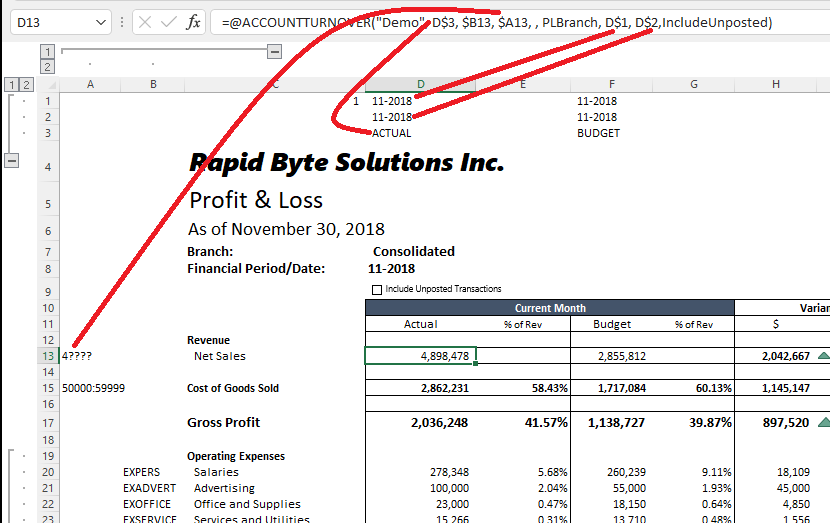Image resolution: width=830 pixels, height=524 pixels.
Task: Click the Current Month header band
Action: (x=550, y=308)
